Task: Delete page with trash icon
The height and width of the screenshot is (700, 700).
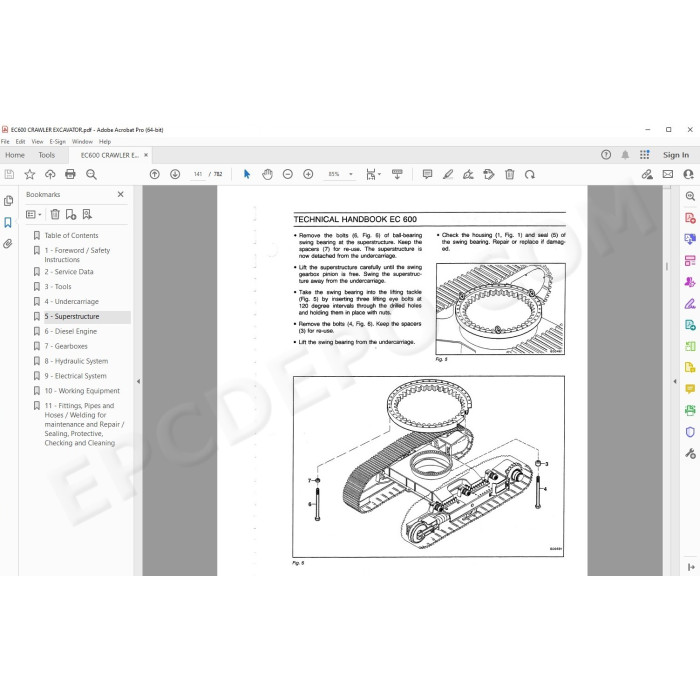Action: click(509, 174)
